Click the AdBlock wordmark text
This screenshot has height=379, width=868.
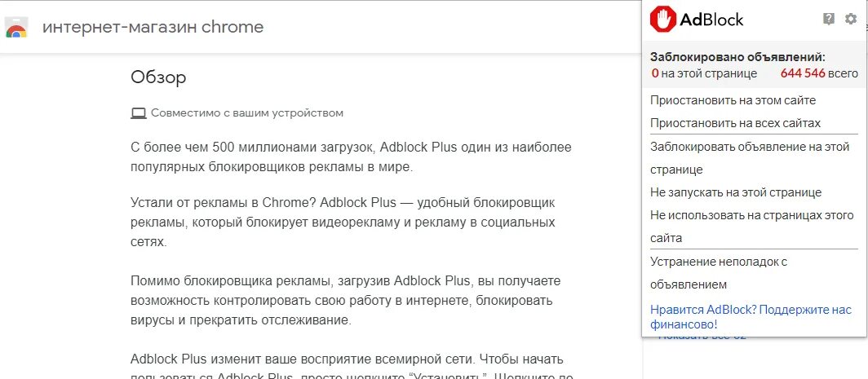711,20
